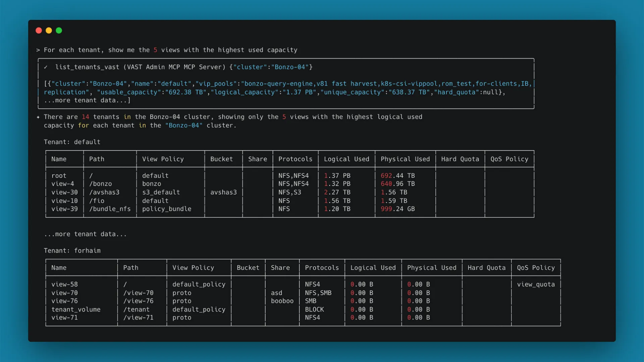Click the yellow minimize window dot
The image size is (644, 362).
point(49,31)
